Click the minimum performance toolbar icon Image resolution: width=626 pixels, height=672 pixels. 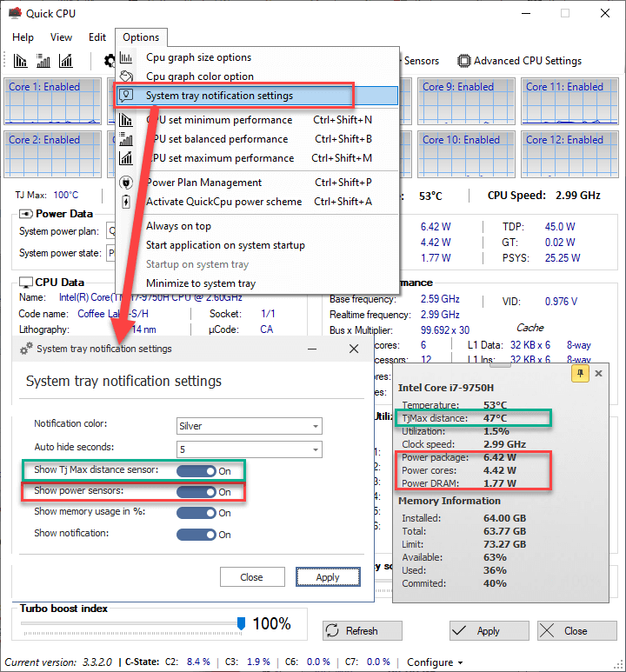point(20,61)
